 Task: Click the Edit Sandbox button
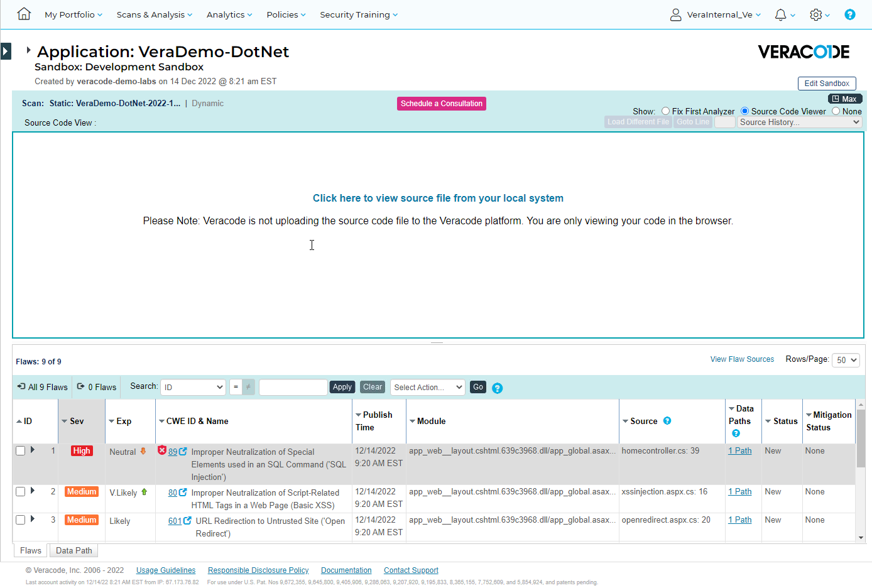[x=827, y=84]
